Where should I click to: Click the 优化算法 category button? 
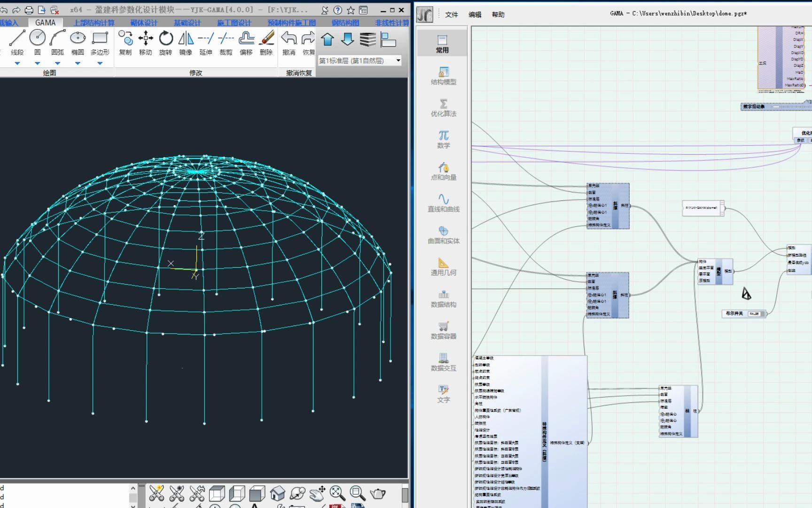click(443, 107)
